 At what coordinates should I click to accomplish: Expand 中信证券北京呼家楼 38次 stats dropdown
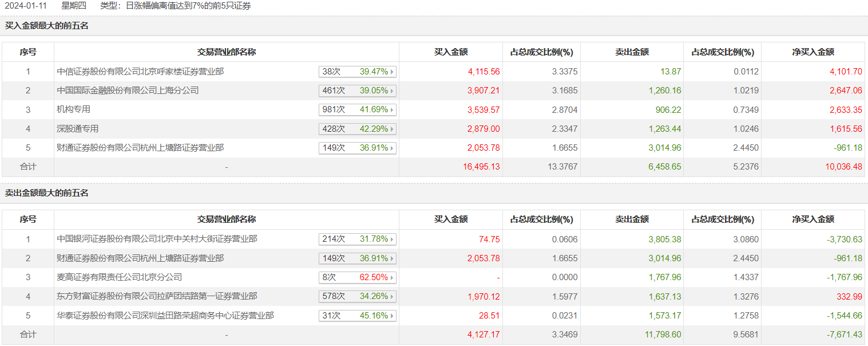click(x=357, y=72)
